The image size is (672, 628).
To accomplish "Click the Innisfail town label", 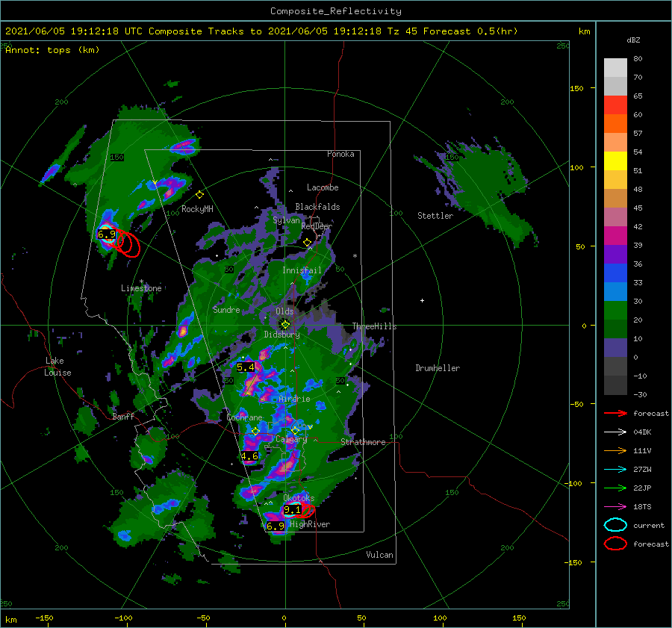I will click(302, 270).
